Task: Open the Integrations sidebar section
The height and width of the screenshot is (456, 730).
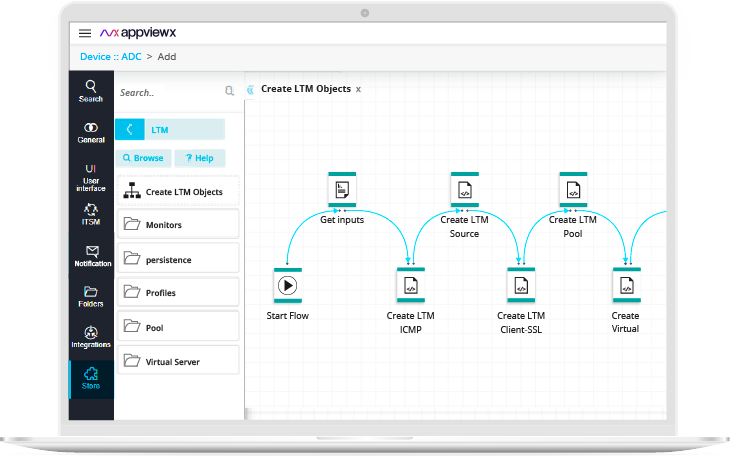Action: [x=91, y=337]
